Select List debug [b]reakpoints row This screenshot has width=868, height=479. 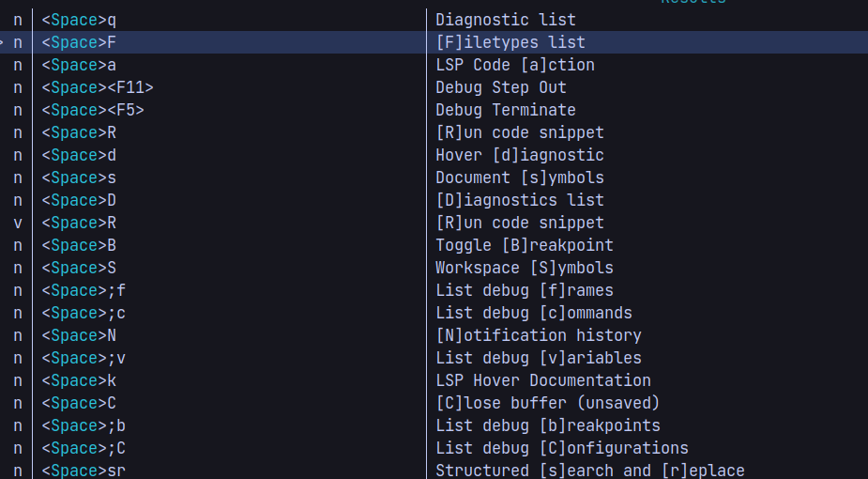(x=434, y=425)
